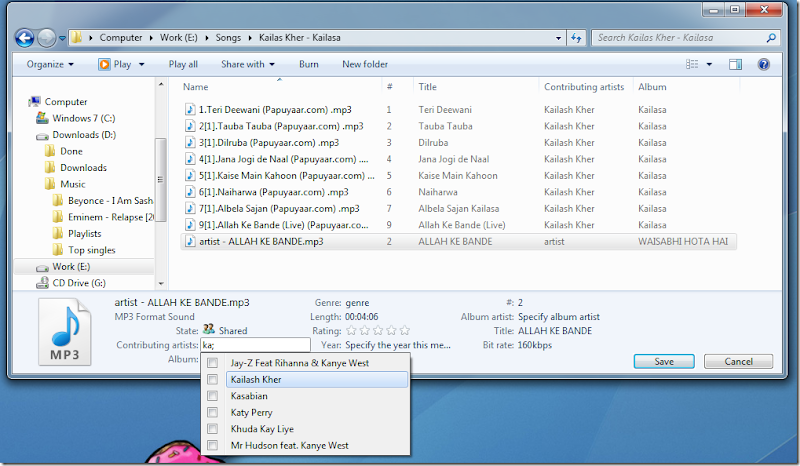Click the Cancel button
This screenshot has width=800, height=466.
pyautogui.click(x=738, y=361)
